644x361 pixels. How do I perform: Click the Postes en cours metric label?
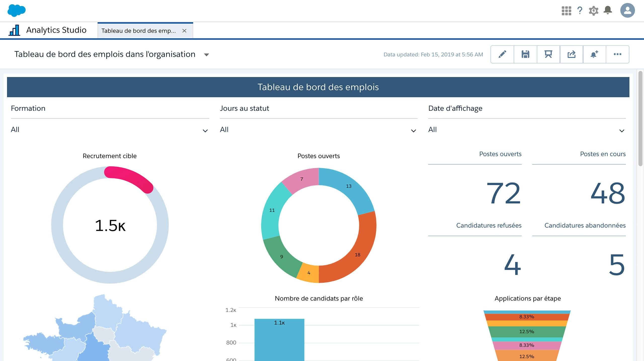coord(602,154)
